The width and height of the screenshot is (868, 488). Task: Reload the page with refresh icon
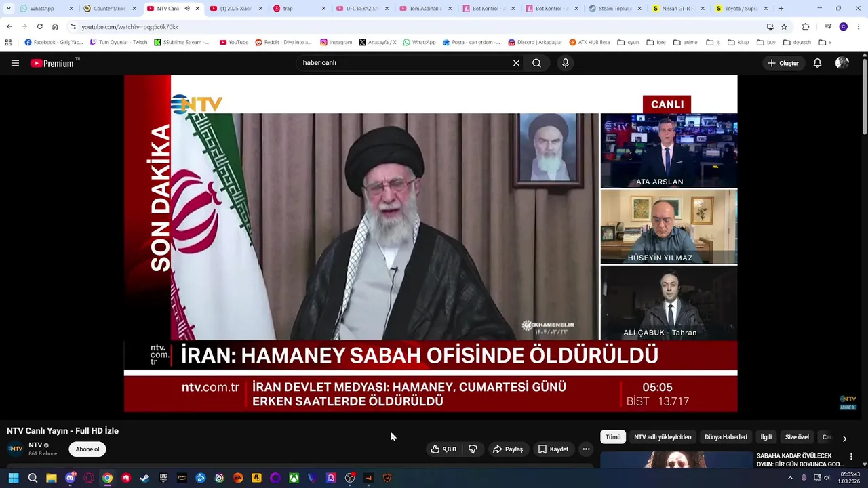39,27
